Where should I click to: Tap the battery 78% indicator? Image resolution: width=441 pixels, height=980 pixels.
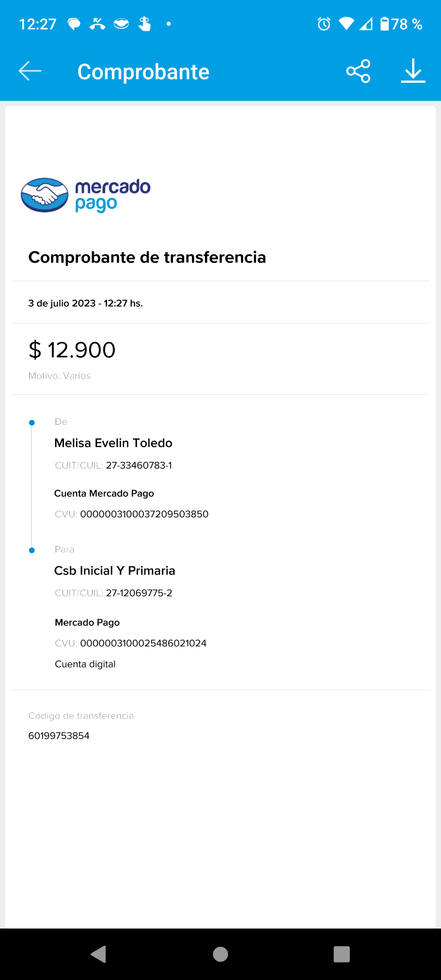tap(401, 24)
